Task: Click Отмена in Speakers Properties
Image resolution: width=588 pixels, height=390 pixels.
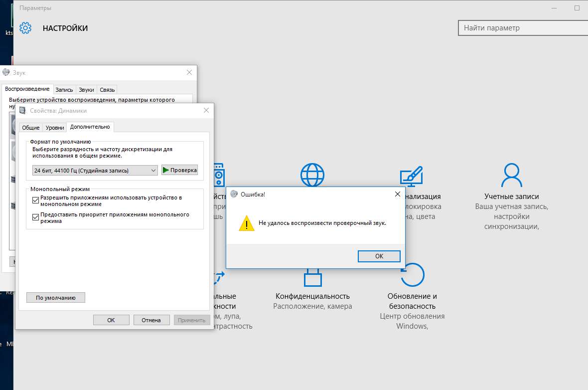Action: click(151, 320)
